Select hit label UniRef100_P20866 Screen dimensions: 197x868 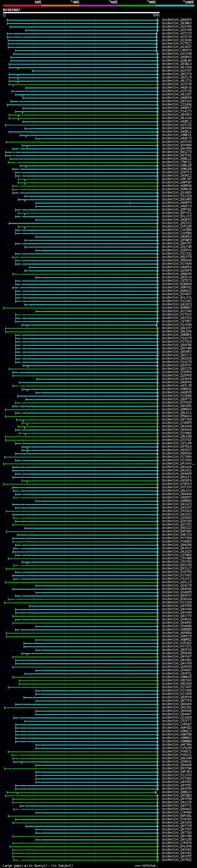(177, 433)
